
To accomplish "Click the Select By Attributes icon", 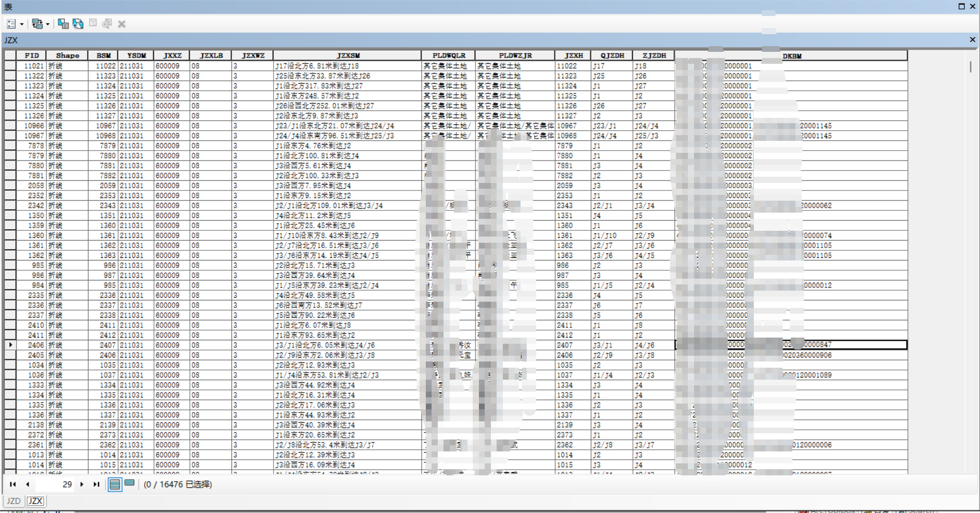I will tap(63, 24).
